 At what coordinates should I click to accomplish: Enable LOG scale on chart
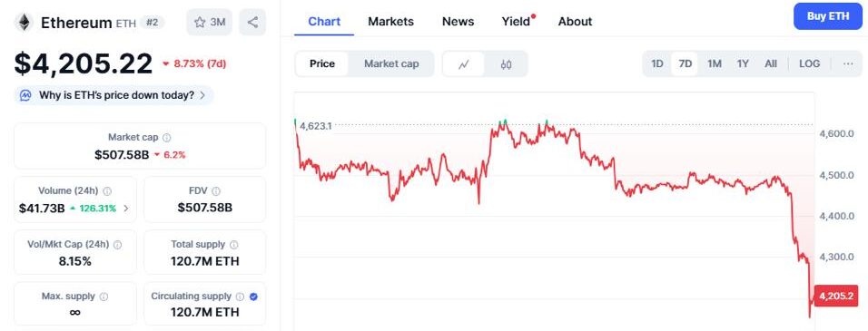(809, 64)
